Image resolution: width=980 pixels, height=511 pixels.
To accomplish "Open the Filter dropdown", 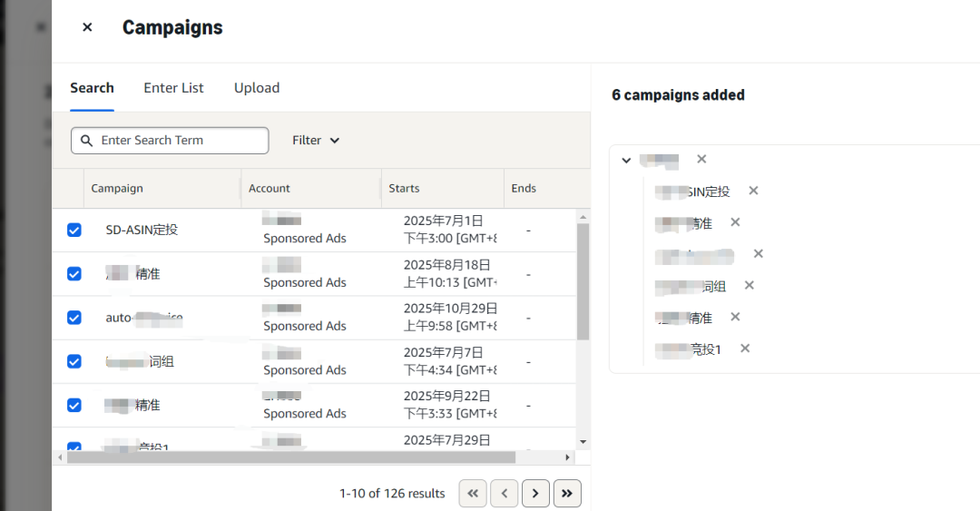I will pyautogui.click(x=316, y=140).
